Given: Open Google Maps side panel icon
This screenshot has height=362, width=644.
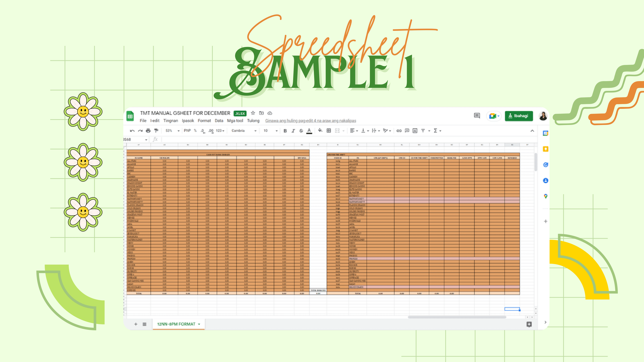Looking at the screenshot, I should pos(545,196).
